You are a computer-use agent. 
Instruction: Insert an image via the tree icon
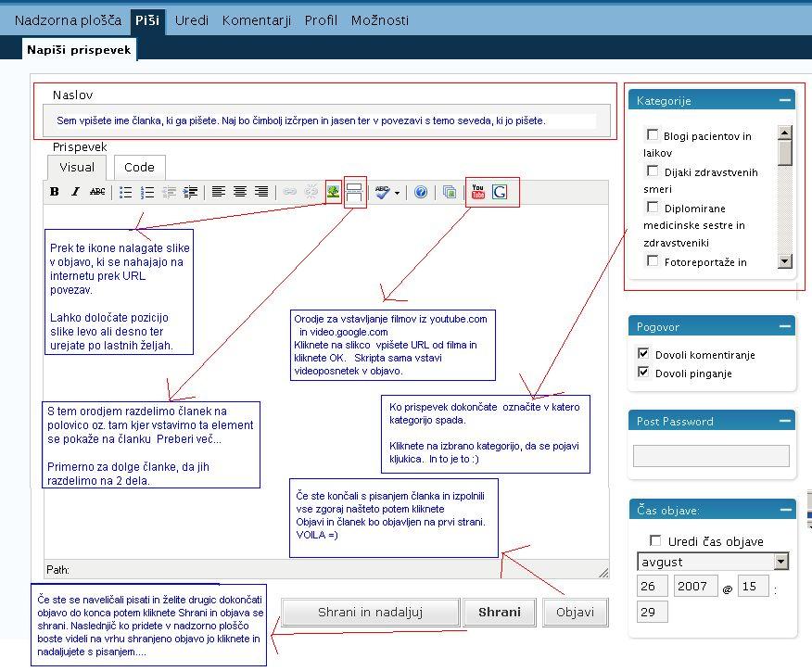(x=333, y=192)
